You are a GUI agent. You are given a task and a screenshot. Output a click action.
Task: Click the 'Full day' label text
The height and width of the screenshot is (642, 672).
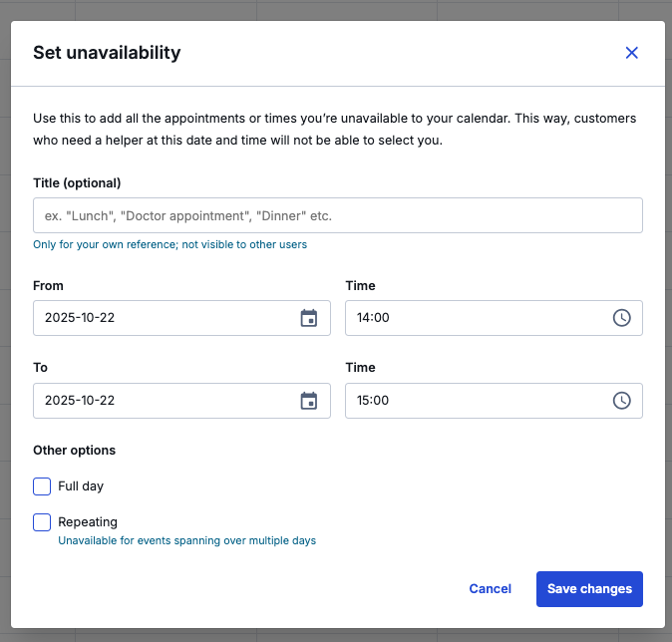[x=81, y=486]
